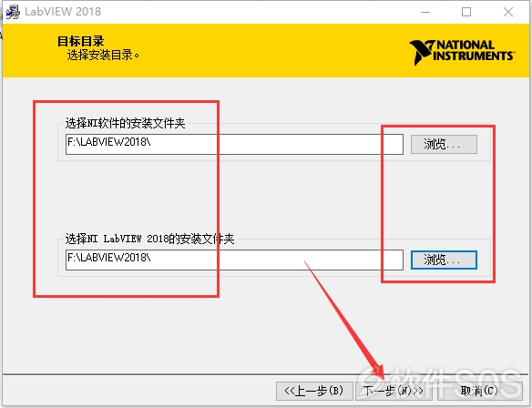Viewport: 532px width, 408px height.
Task: Maximize the LabVIEW 2018 installer window
Action: point(466,12)
